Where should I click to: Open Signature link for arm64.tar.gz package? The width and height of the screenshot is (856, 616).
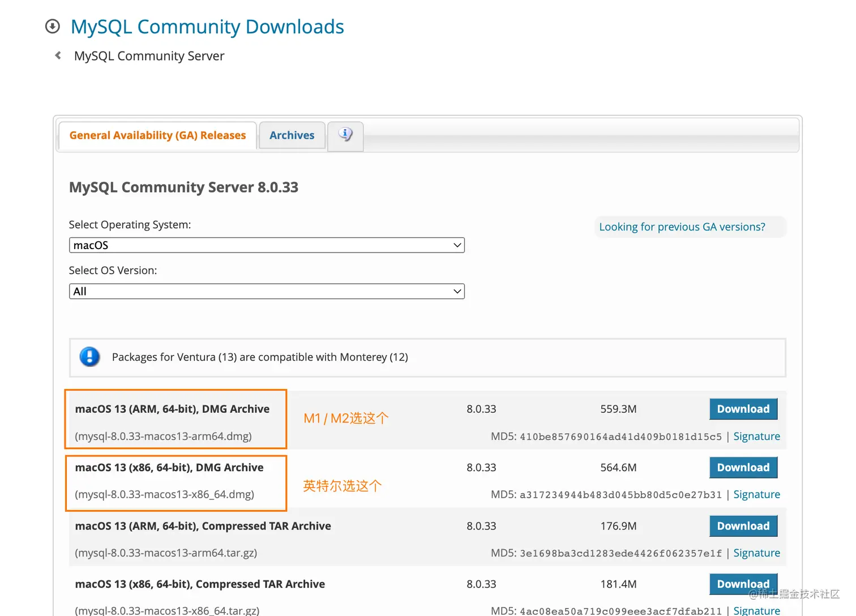click(757, 553)
